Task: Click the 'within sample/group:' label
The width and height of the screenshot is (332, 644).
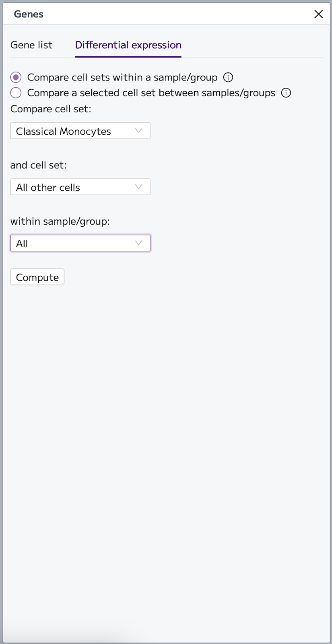Action: tap(60, 221)
